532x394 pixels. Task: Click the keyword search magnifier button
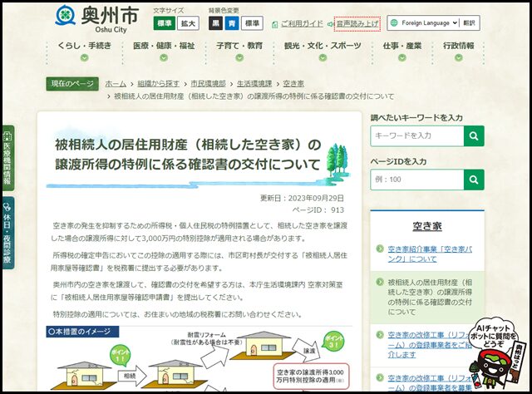(474, 135)
